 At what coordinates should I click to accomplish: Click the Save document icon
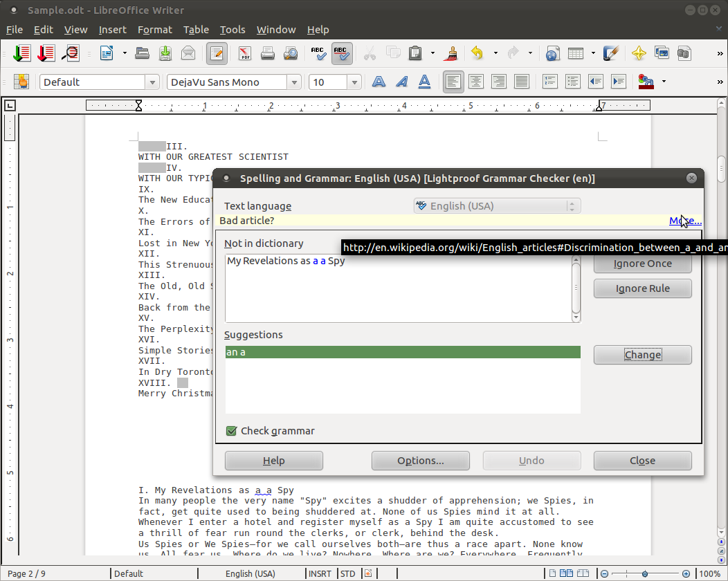click(165, 53)
